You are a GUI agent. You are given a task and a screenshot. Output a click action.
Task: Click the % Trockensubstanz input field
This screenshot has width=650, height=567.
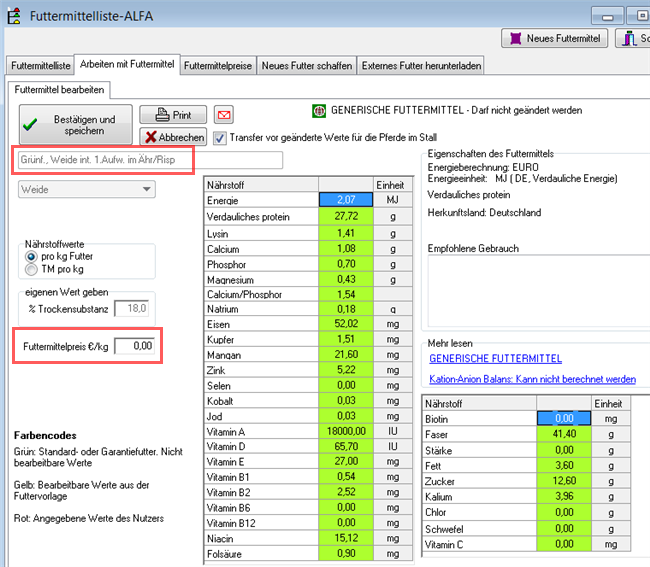(x=131, y=309)
